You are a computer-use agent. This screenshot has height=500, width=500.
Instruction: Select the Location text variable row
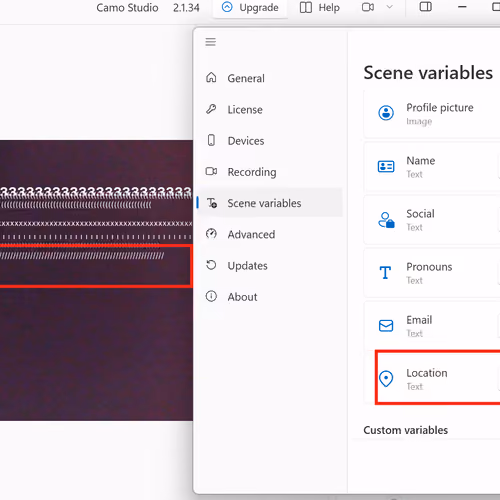[x=432, y=379]
